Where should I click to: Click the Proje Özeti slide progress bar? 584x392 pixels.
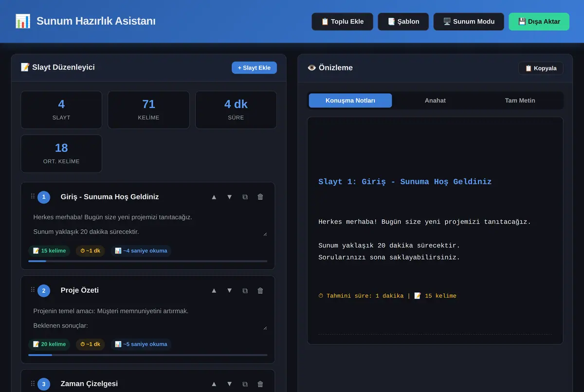pyautogui.click(x=148, y=355)
